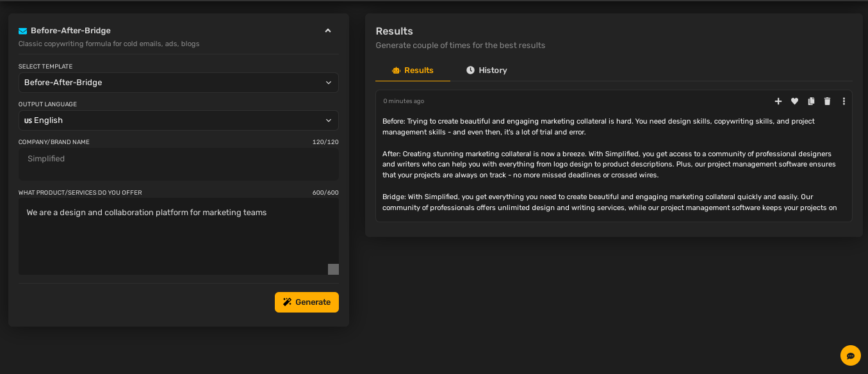Switch to the Results tab

(413, 70)
